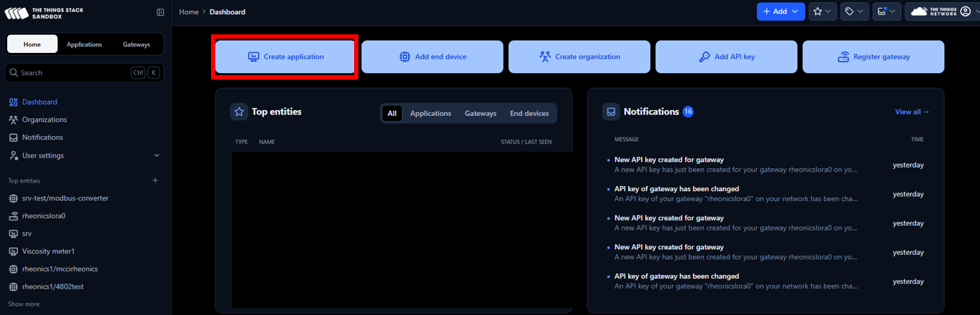The image size is (980, 315).
Task: Select Gateways filter in Top entities
Action: coord(481,113)
